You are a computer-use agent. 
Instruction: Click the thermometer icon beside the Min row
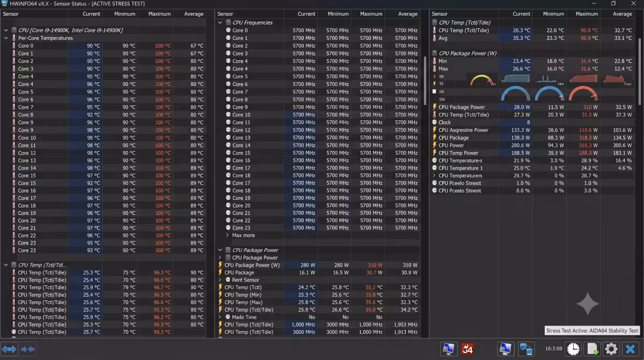pyautogui.click(x=435, y=61)
